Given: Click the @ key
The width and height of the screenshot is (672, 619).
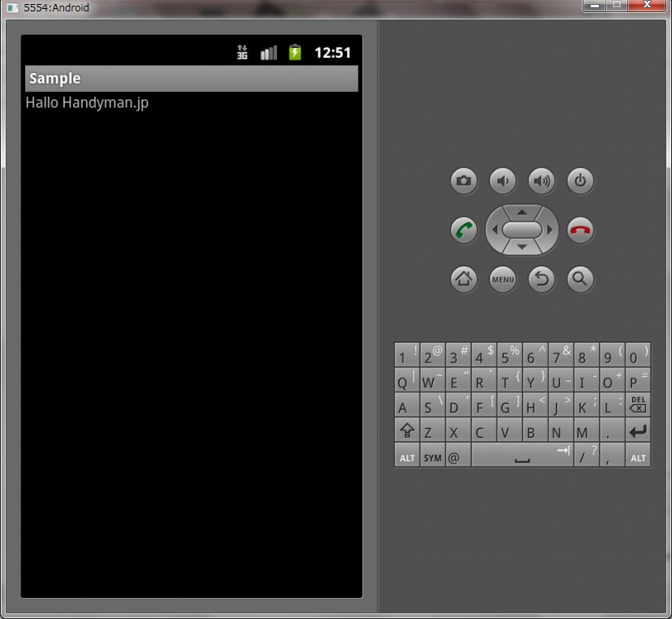Looking at the screenshot, I should click(458, 455).
